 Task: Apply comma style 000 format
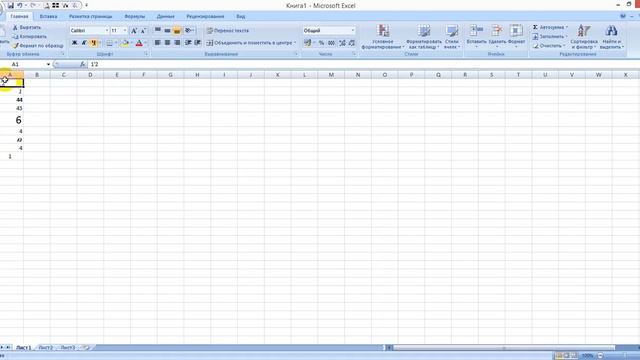coord(331,43)
